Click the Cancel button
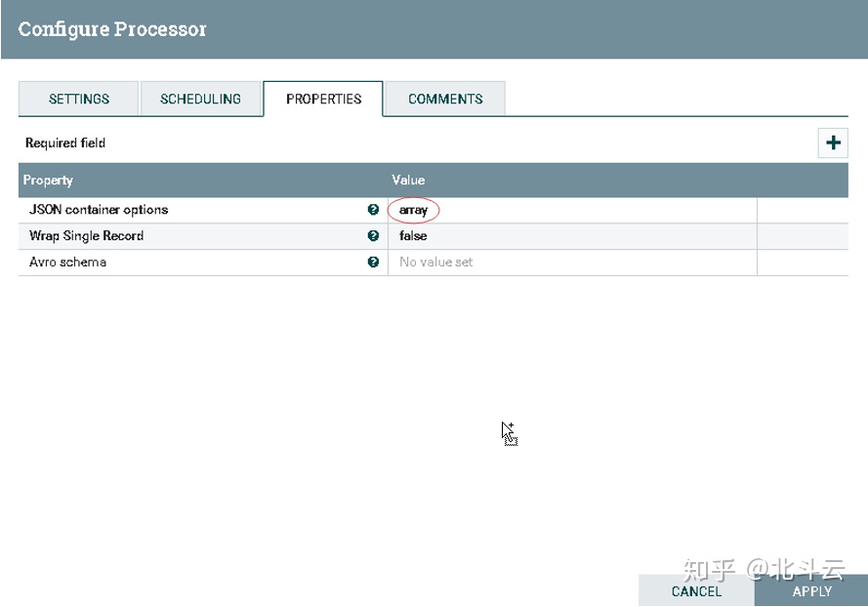The height and width of the screenshot is (607, 868). (x=696, y=591)
